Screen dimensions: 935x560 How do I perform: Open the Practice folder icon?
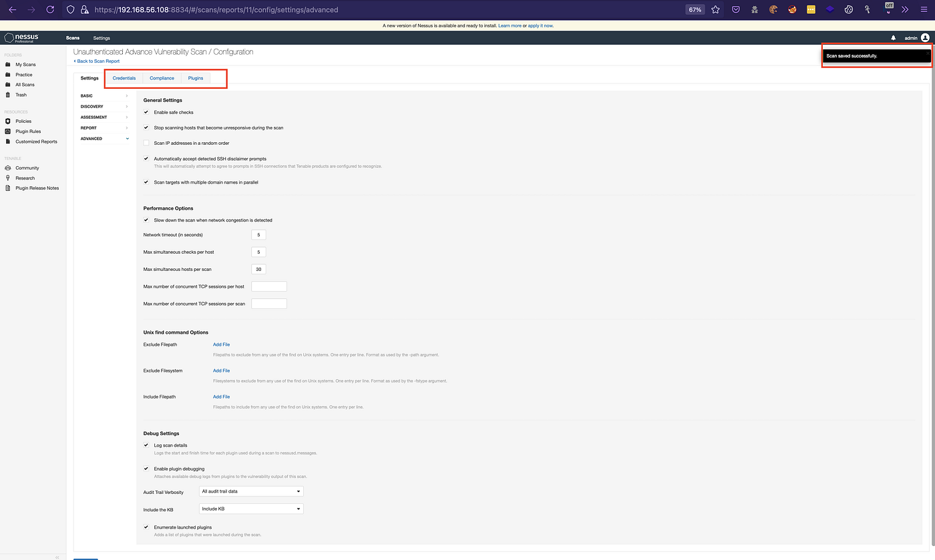[x=8, y=75]
